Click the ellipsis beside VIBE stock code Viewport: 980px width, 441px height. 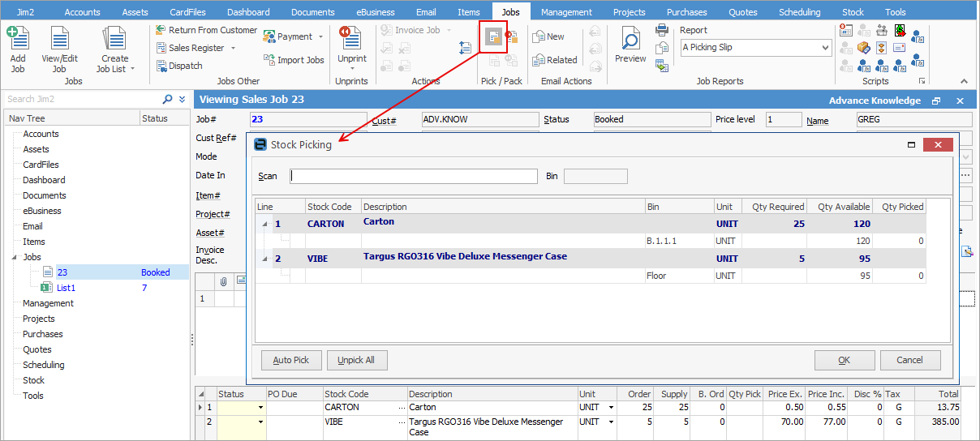(402, 422)
